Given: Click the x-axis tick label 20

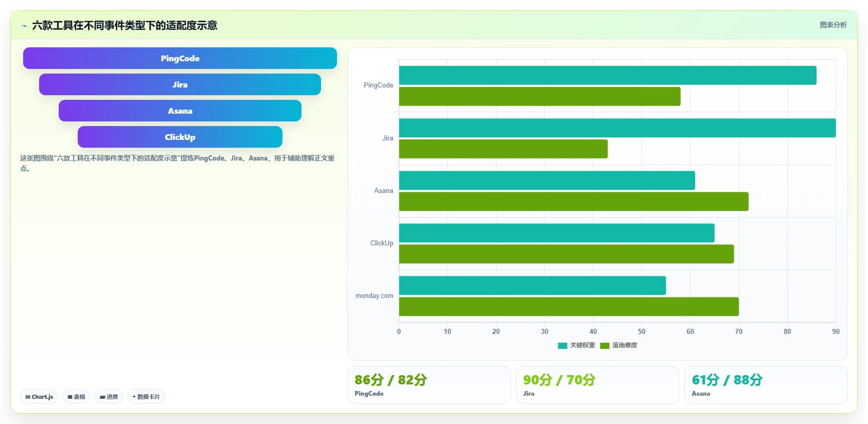Looking at the screenshot, I should 496,331.
